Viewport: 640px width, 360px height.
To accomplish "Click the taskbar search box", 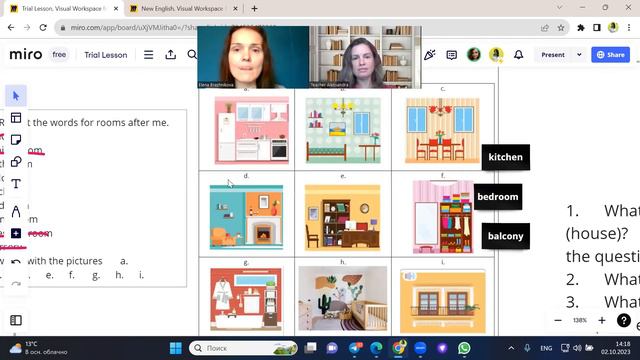I will [x=244, y=348].
